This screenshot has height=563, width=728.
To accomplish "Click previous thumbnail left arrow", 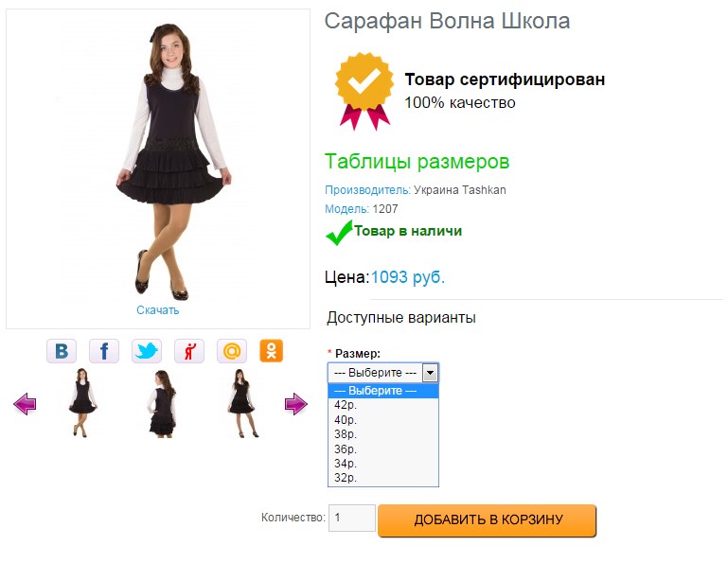I will [25, 405].
